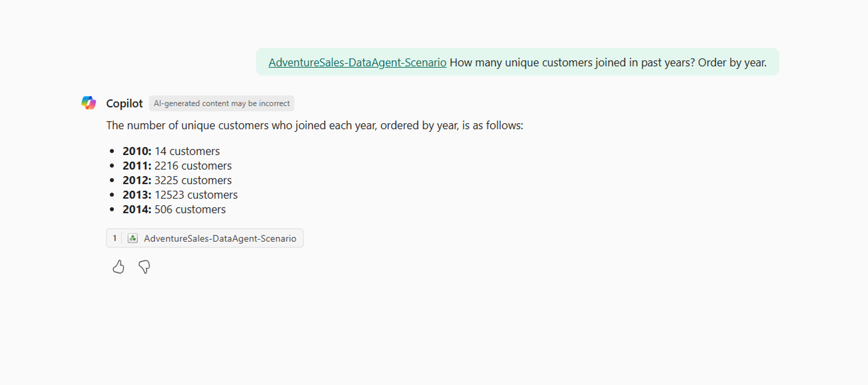Viewport: 868px width, 385px height.
Task: Select the 2013: 12523 customers bullet
Action: tap(180, 195)
